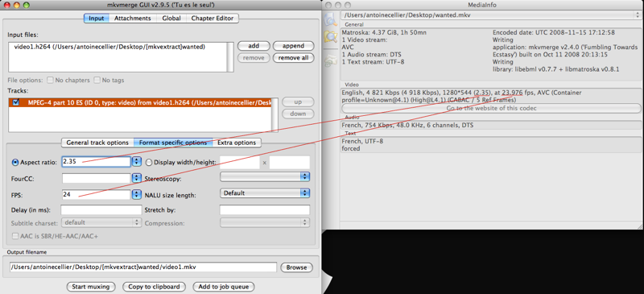Open the FourCC combo arrow
Screen dimensions: 644x294
[137, 179]
